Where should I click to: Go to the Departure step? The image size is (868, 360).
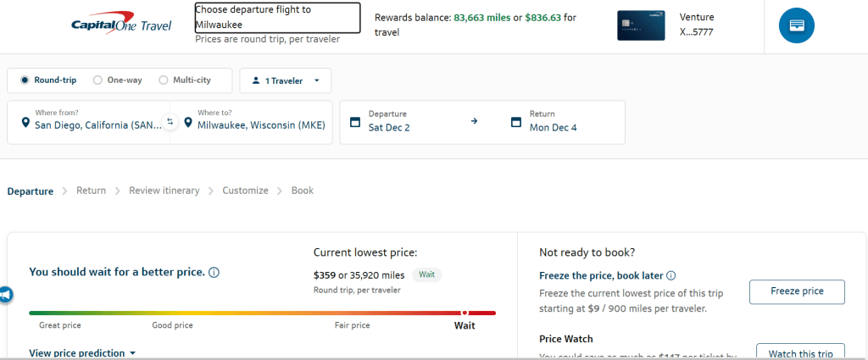pyautogui.click(x=31, y=191)
